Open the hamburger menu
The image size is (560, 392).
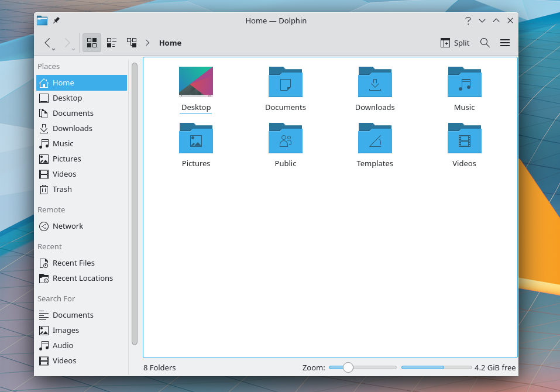(x=504, y=42)
